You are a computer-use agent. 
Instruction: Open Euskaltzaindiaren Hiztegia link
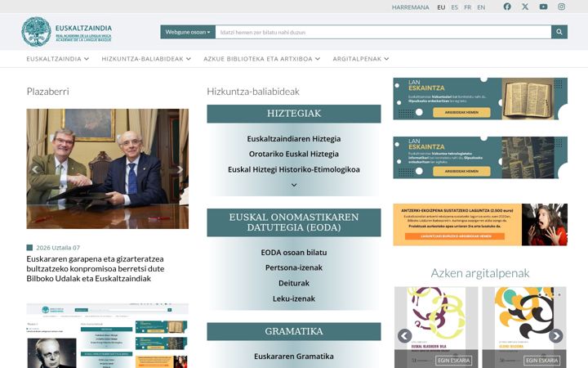pyautogui.click(x=294, y=138)
